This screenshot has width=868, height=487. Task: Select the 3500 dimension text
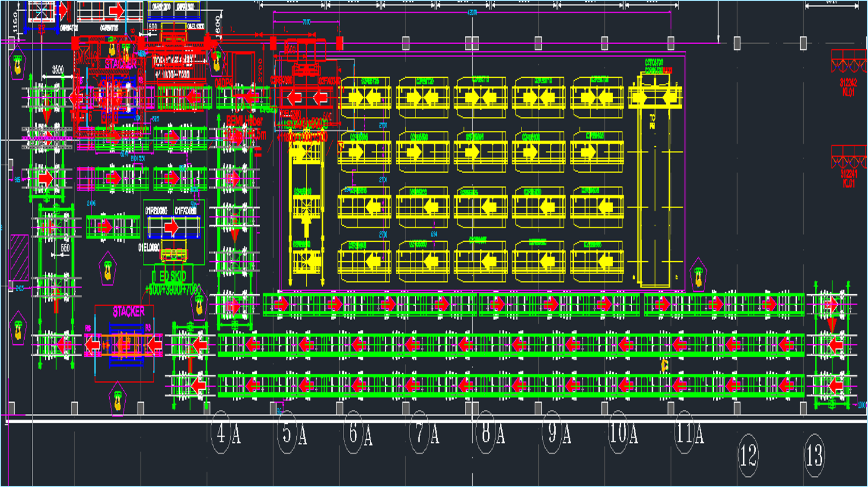coord(58,70)
